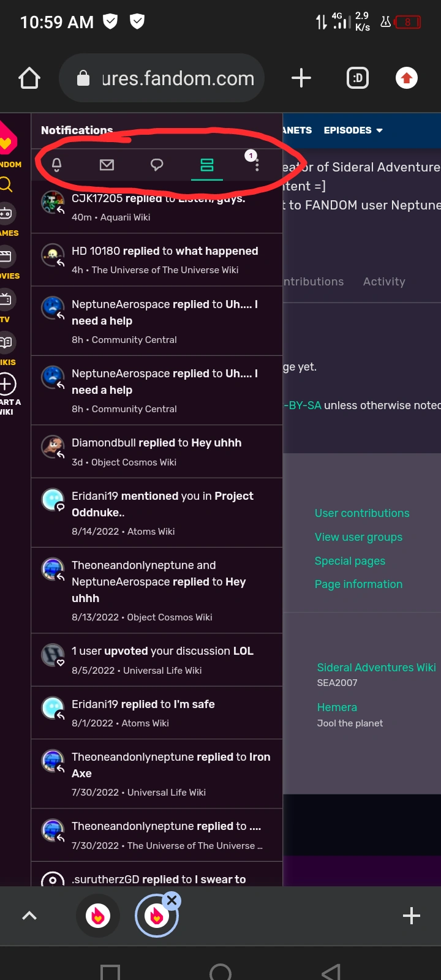441x980 pixels.
Task: Close the highlighted Fandom tab with X
Action: [x=172, y=900]
